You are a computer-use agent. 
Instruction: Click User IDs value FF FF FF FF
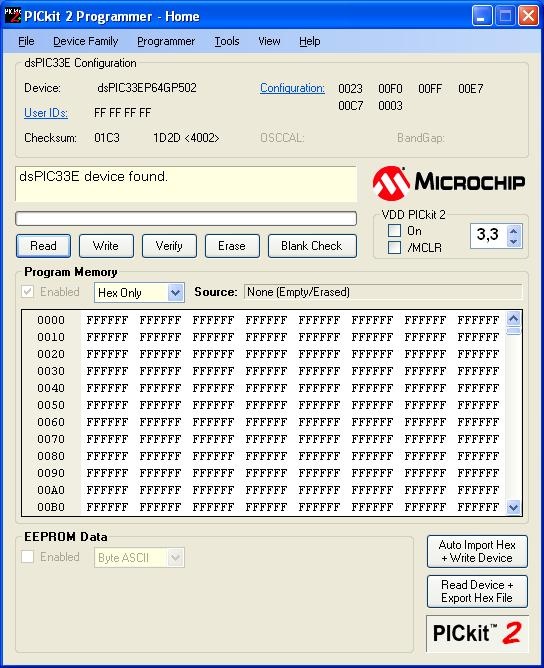click(122, 113)
